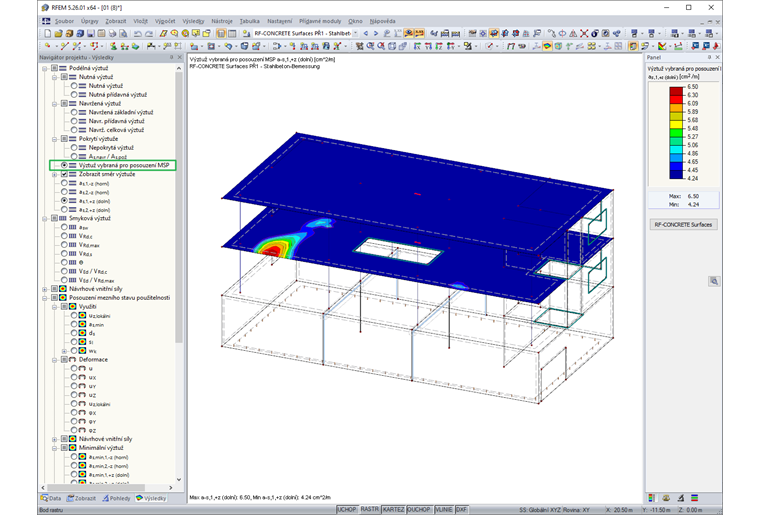Screen dimensions: 760x515
Task: Click the dark blue 4.24 legend color swatch
Action: pyautogui.click(x=676, y=175)
